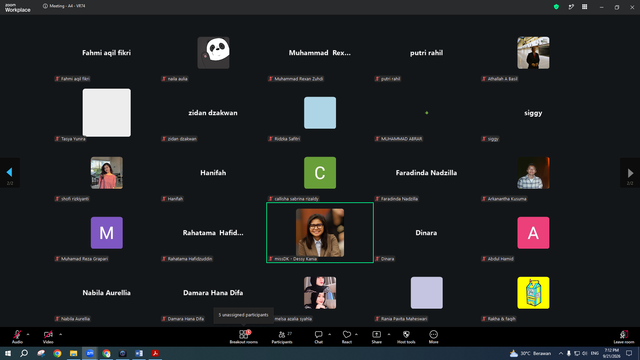Image resolution: width=640 pixels, height=360 pixels.
Task: Switch to Word in the taskbar
Action: click(x=139, y=353)
